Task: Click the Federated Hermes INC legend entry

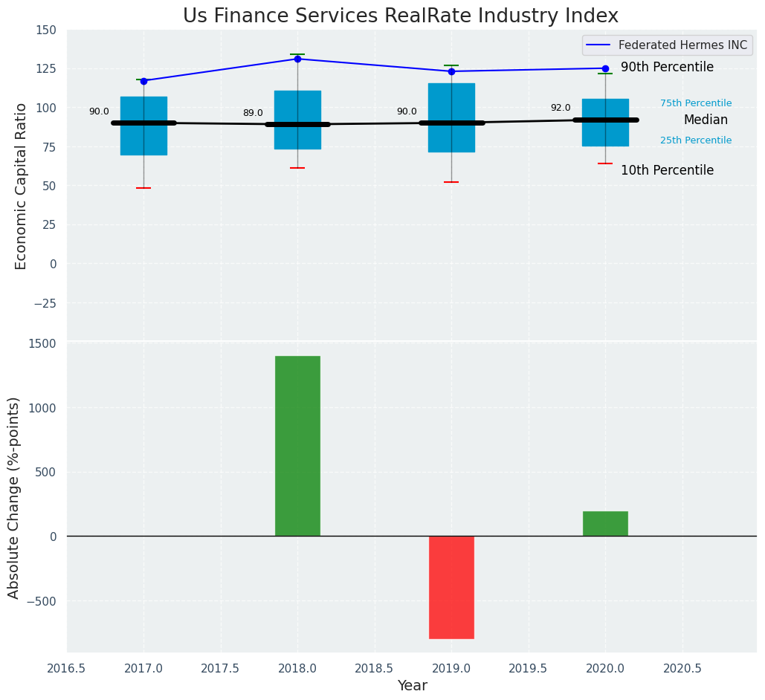Action: tap(667, 45)
